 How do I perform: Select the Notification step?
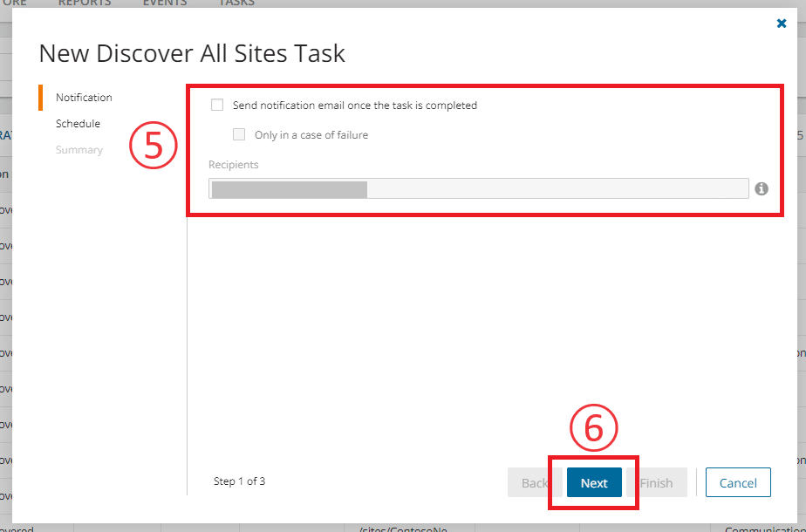pos(84,97)
